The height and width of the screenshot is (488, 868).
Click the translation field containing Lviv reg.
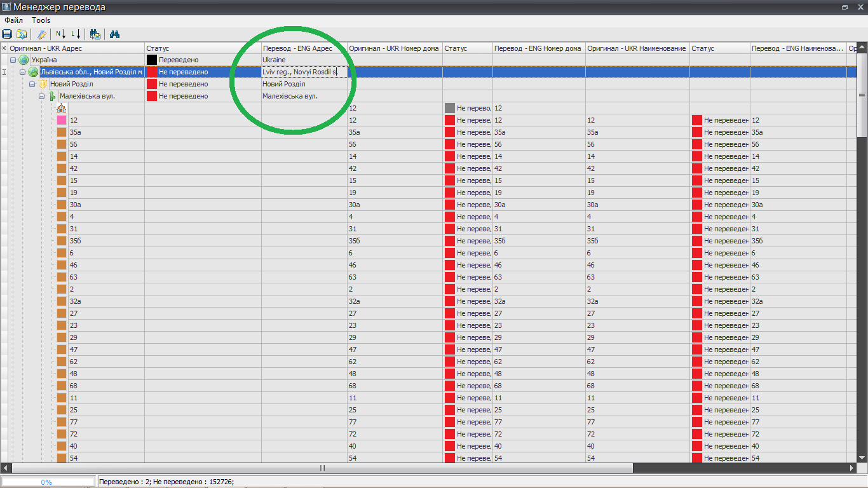click(x=304, y=72)
